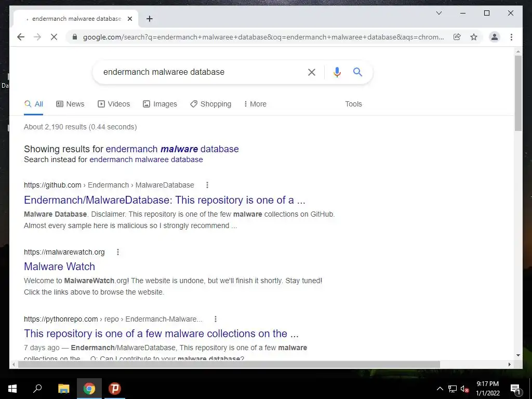532x399 pixels.
Task: Open corrected query endermanch malware database
Action: point(172,149)
